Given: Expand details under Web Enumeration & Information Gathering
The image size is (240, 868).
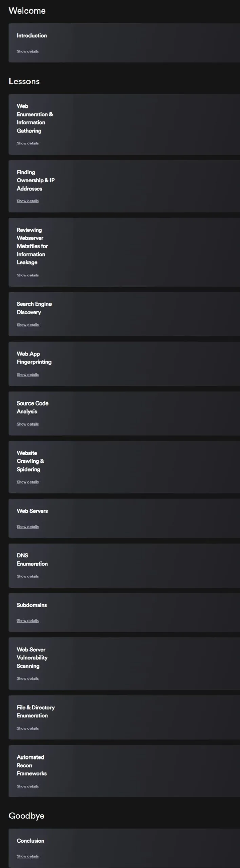Looking at the screenshot, I should pos(28,143).
